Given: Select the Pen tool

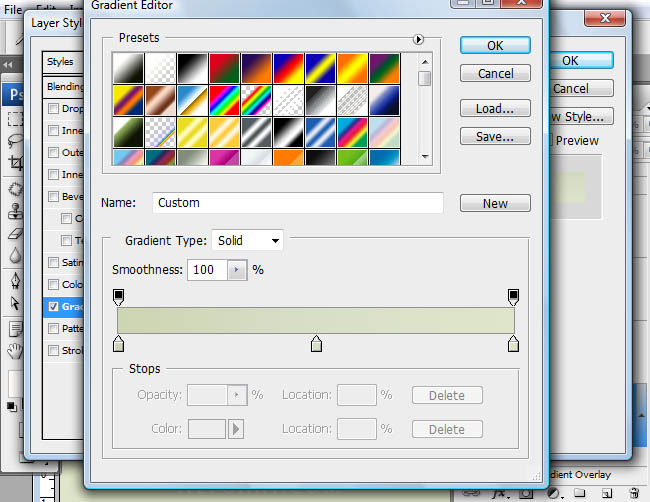Looking at the screenshot, I should click(15, 280).
